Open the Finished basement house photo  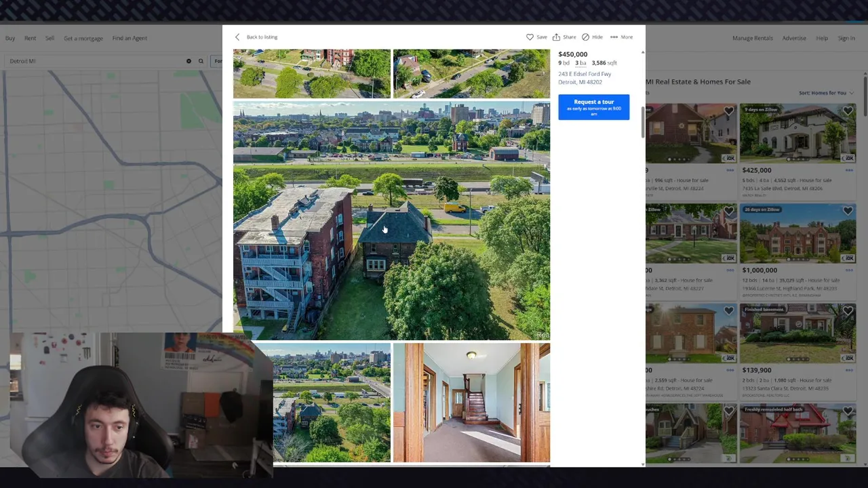(x=797, y=333)
